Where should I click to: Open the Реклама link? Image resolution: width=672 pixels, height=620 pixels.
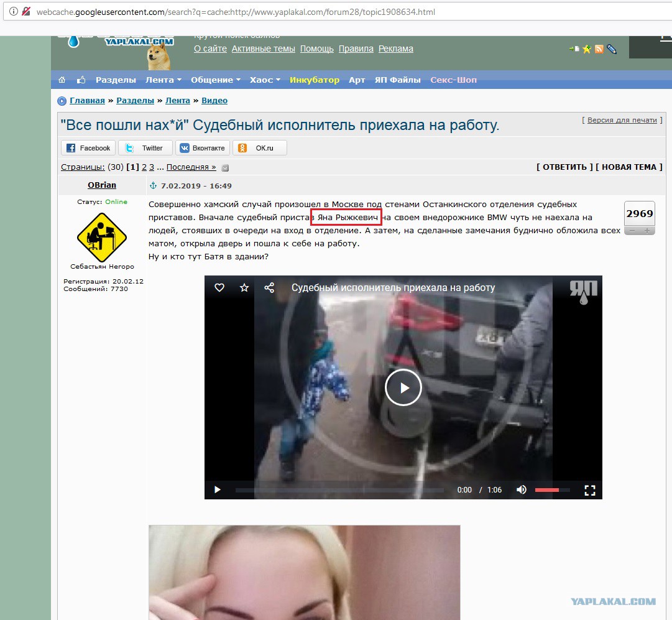[395, 49]
